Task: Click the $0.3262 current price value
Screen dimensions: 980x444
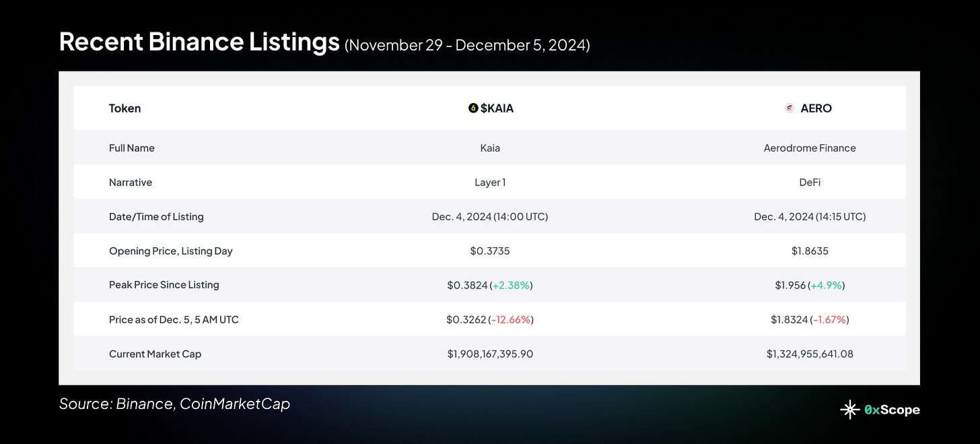Action: coord(466,319)
